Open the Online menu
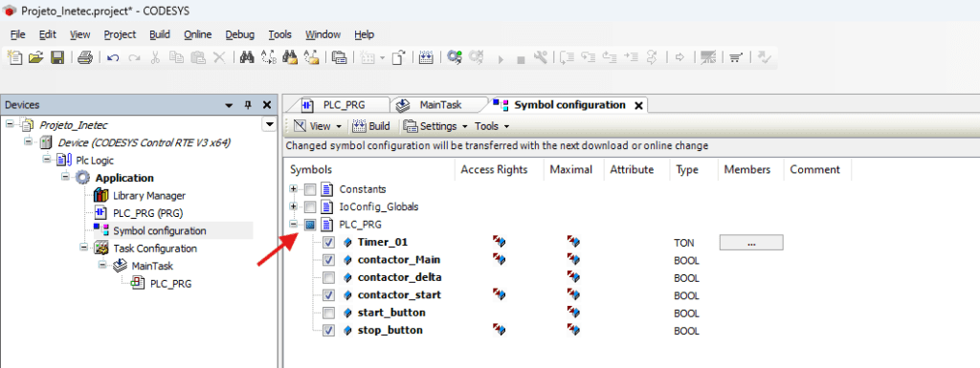980x368 pixels. 197,34
